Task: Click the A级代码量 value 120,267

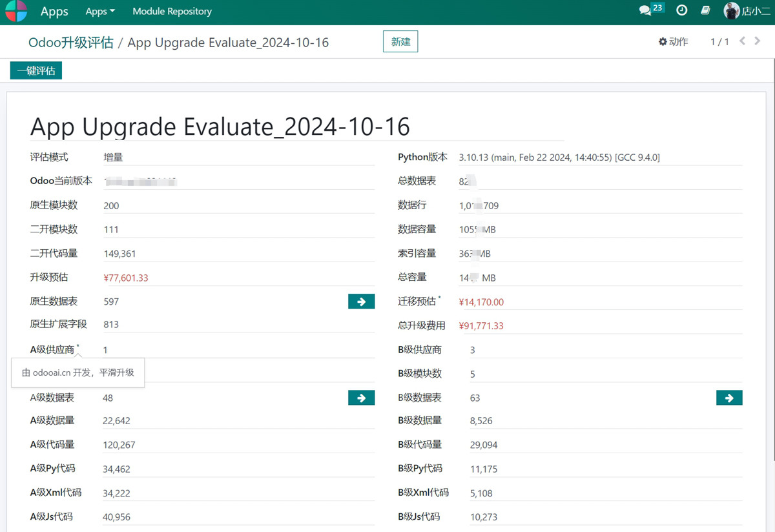Action: pyautogui.click(x=119, y=445)
